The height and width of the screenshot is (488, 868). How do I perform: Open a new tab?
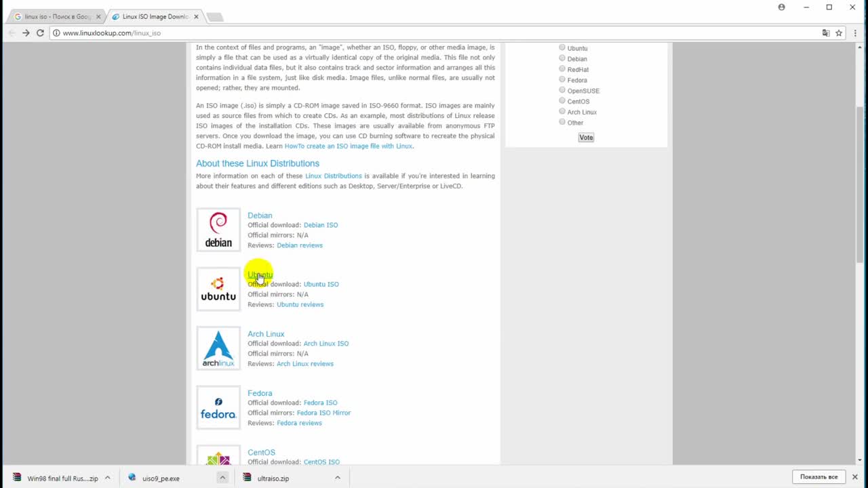tap(215, 17)
